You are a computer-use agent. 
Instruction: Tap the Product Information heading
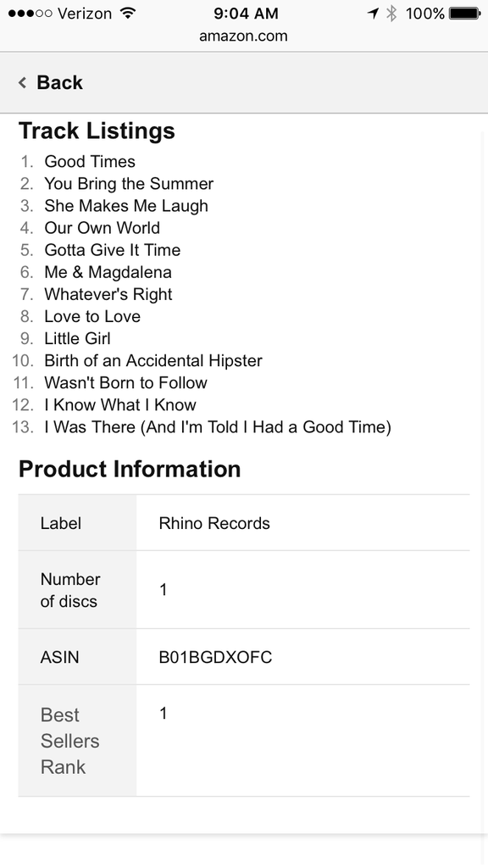(130, 469)
